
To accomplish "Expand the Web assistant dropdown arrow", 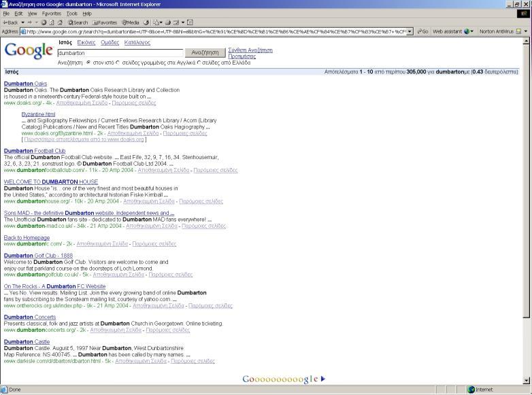I will (472, 31).
